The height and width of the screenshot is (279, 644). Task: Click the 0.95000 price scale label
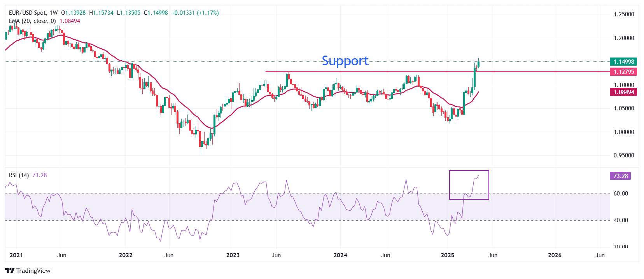624,155
